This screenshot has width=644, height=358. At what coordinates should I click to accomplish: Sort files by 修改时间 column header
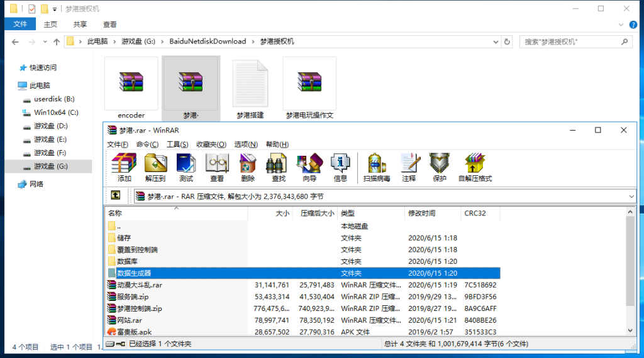click(433, 214)
